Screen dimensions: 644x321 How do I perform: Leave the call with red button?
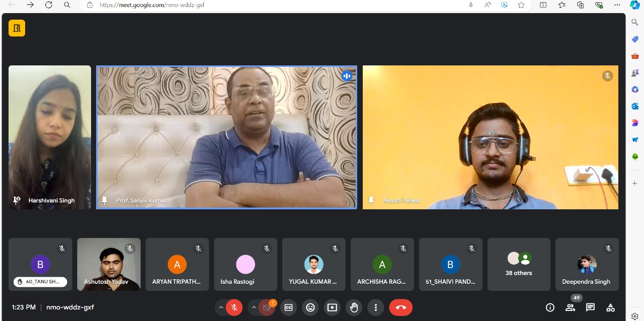click(400, 307)
